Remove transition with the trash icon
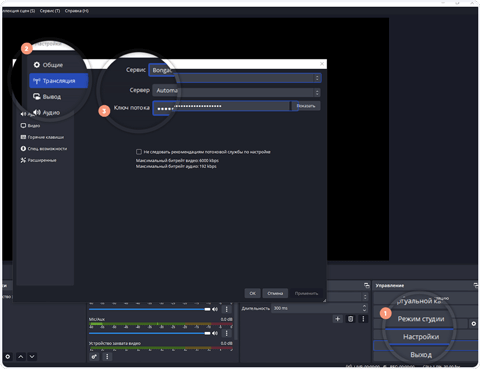The image size is (480, 369). [350, 319]
